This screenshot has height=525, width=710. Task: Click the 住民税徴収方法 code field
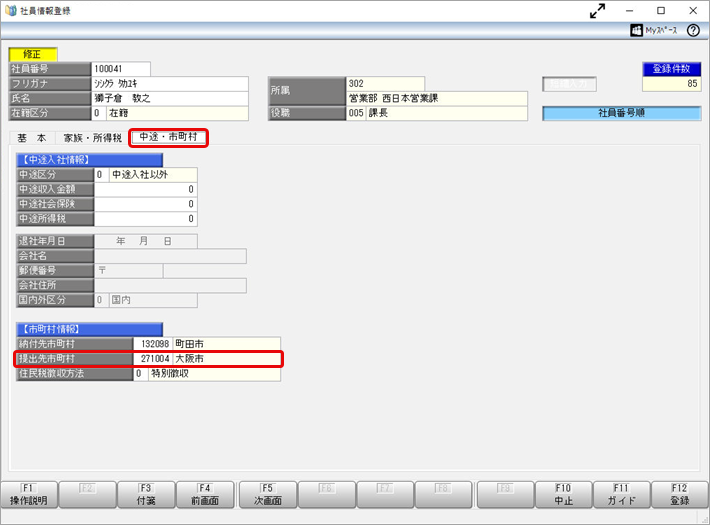tap(140, 374)
